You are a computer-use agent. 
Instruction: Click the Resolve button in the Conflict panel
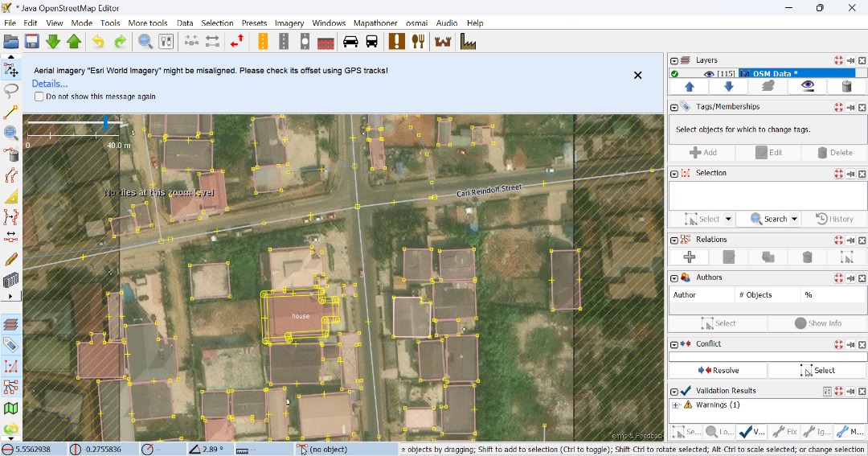719,370
